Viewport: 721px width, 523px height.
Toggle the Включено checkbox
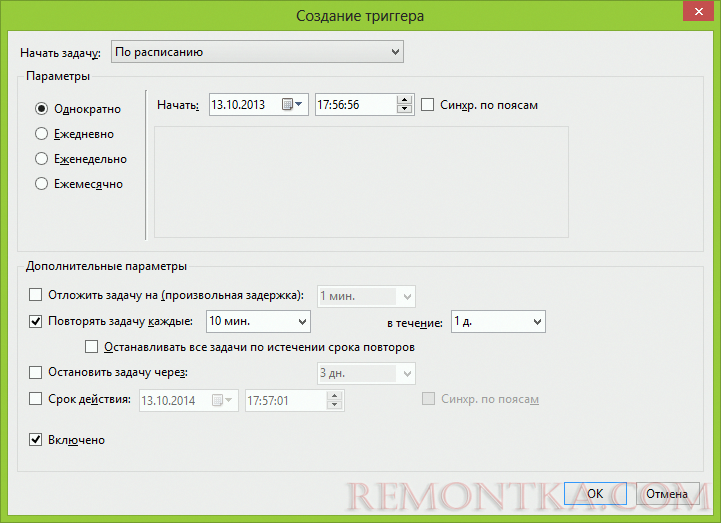36,439
